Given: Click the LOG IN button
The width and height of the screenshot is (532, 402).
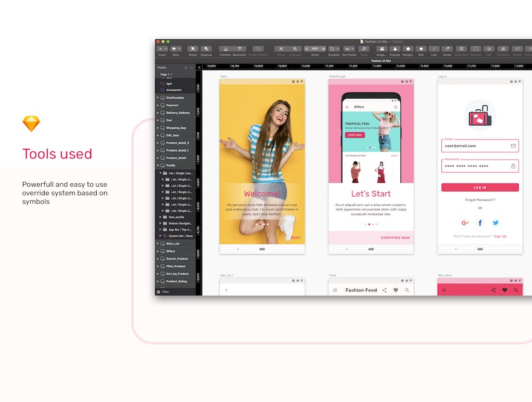Looking at the screenshot, I should (480, 187).
